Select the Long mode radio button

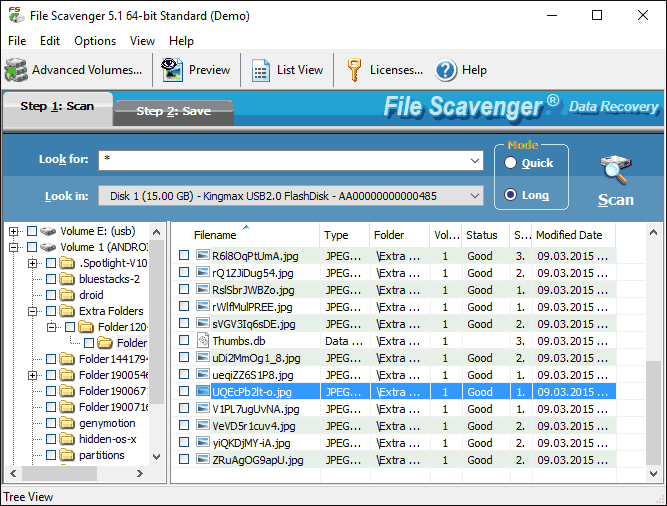tap(511, 195)
